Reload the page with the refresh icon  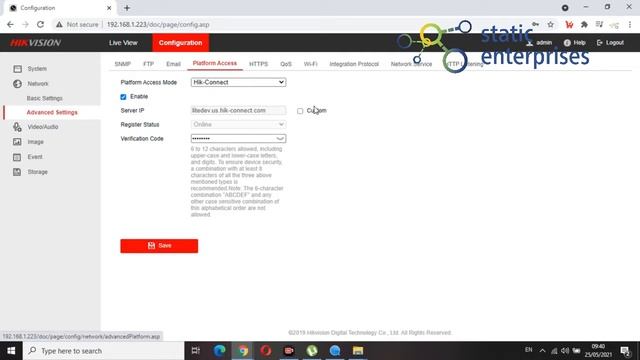tap(40, 24)
